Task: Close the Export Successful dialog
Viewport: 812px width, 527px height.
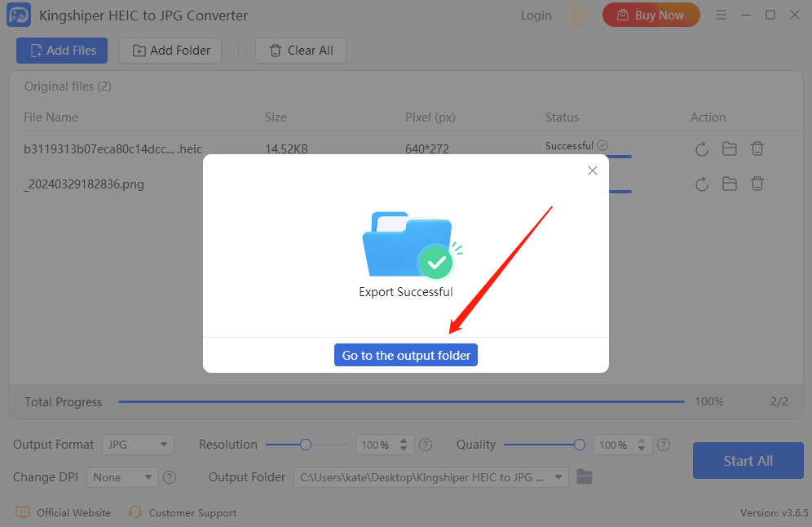Action: [593, 170]
